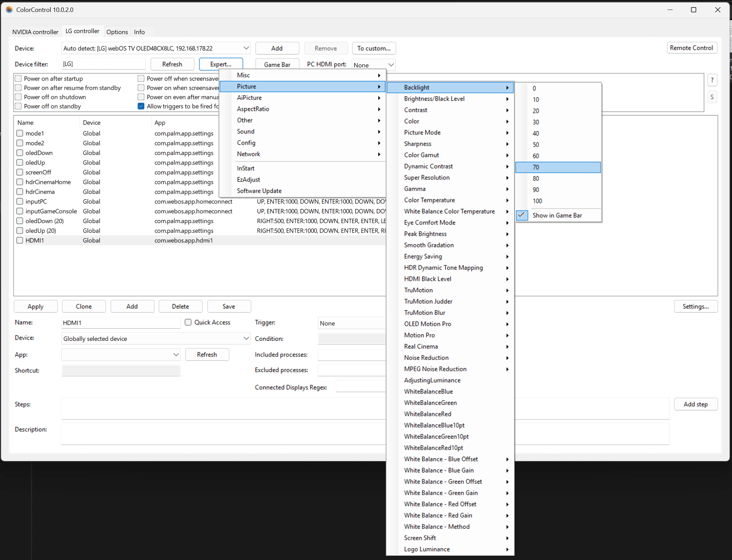
Task: Expand the AiPicture submenu
Action: (303, 98)
